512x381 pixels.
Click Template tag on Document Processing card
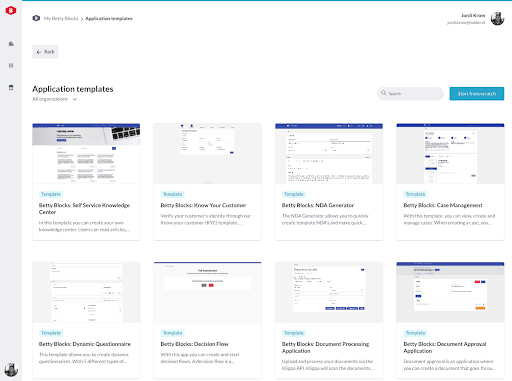coord(294,333)
